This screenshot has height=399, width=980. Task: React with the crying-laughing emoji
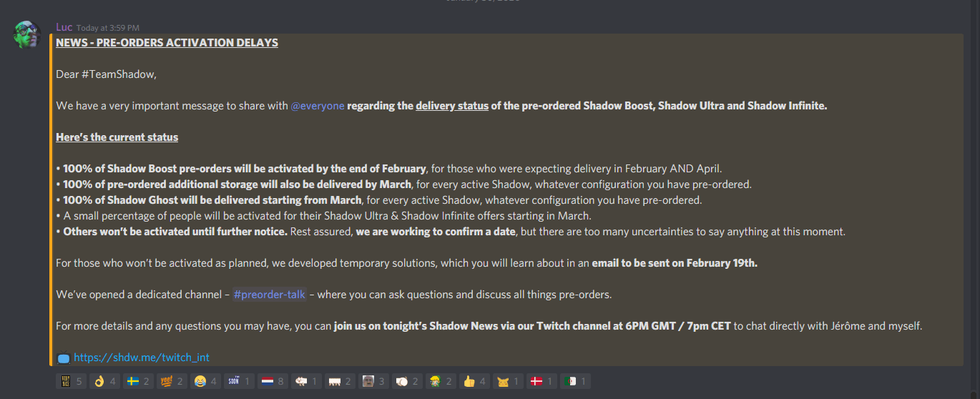click(x=205, y=382)
